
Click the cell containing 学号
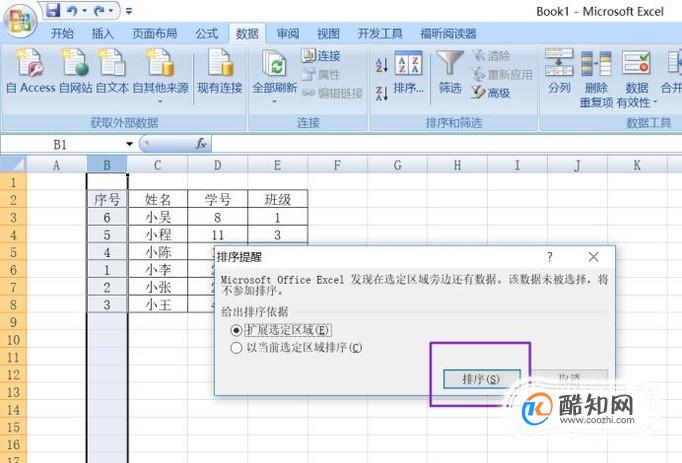(x=217, y=200)
